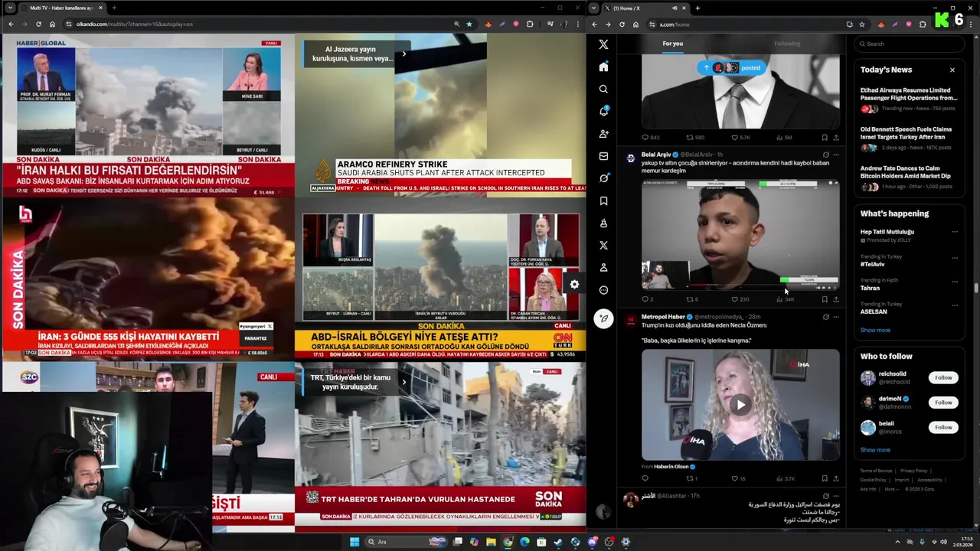The width and height of the screenshot is (980, 551).
Task: Bookmark the Belal Arşiv post
Action: (x=825, y=299)
